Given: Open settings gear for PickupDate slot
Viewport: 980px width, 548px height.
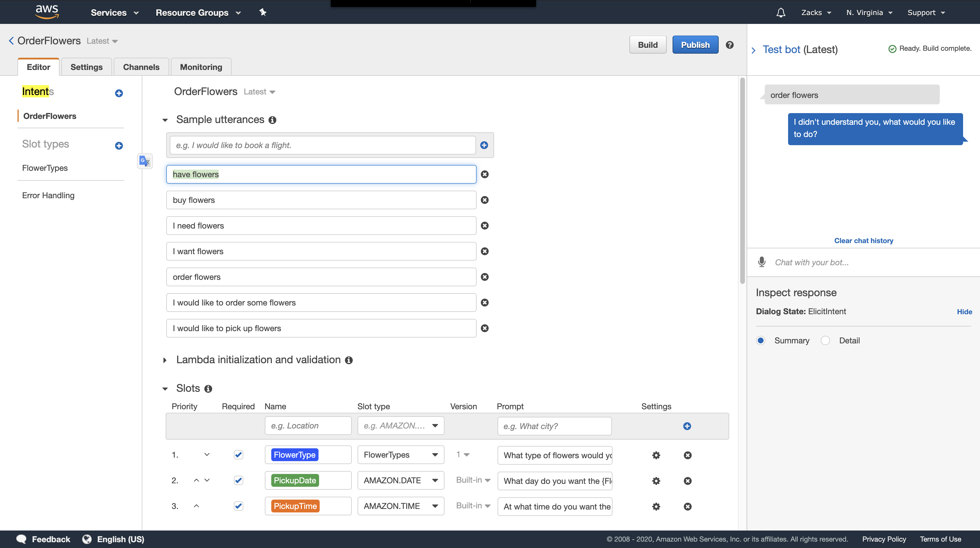Looking at the screenshot, I should tap(656, 481).
